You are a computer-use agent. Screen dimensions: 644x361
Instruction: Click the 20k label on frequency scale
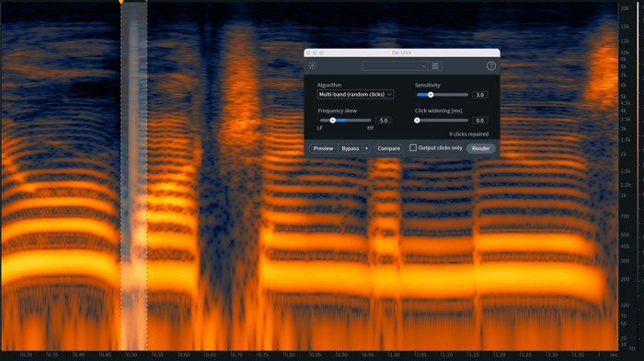[x=625, y=8]
